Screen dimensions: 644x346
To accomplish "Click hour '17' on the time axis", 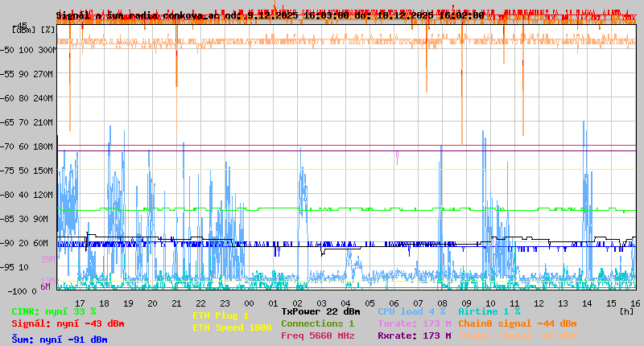I will point(80,303).
